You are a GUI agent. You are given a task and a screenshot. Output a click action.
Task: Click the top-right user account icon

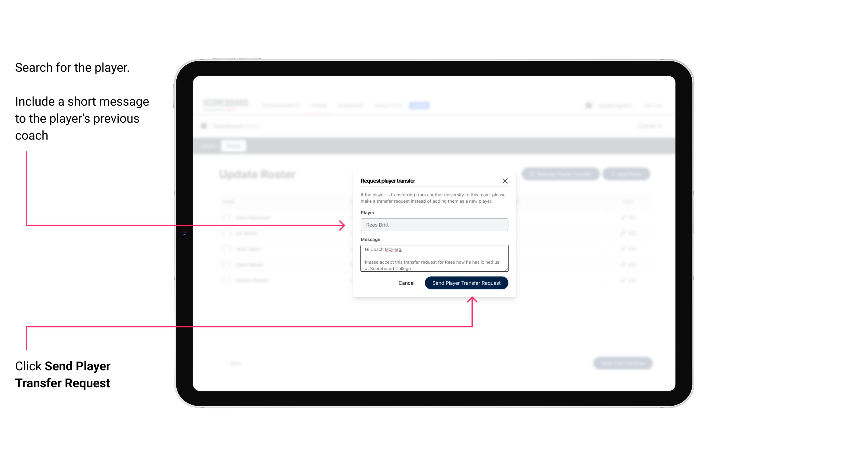588,105
